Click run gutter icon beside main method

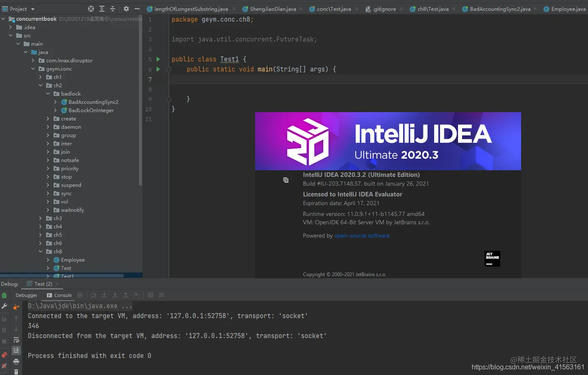pyautogui.click(x=158, y=69)
